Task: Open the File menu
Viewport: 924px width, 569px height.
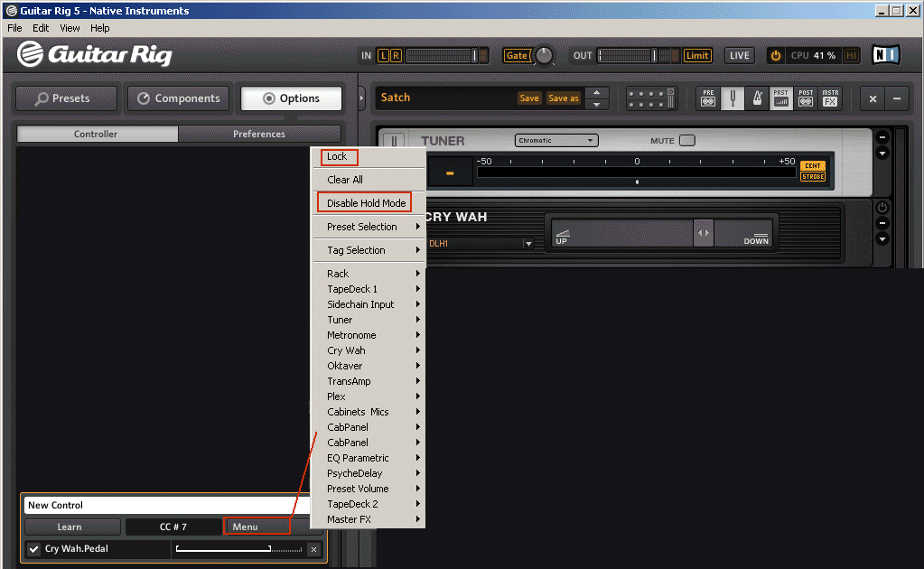Action: [x=14, y=28]
